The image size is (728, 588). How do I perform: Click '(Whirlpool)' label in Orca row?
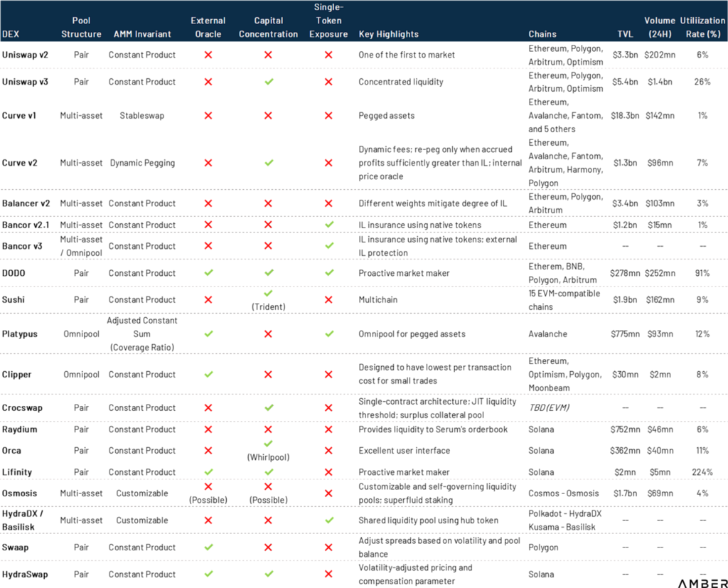coord(268,457)
